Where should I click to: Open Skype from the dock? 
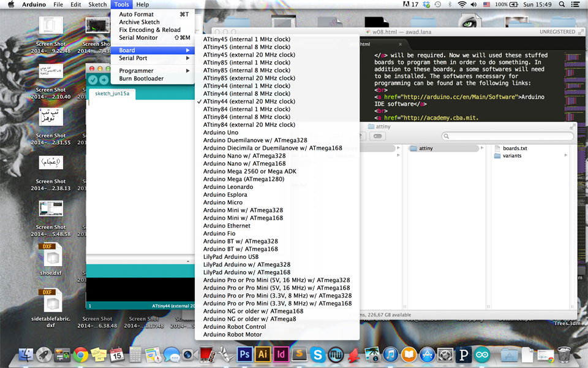(317, 355)
